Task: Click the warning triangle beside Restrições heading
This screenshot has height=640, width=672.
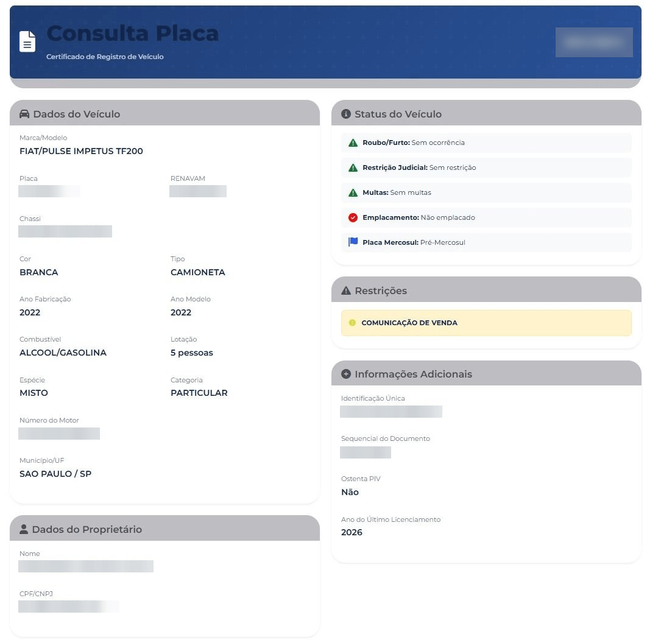Action: click(x=346, y=290)
